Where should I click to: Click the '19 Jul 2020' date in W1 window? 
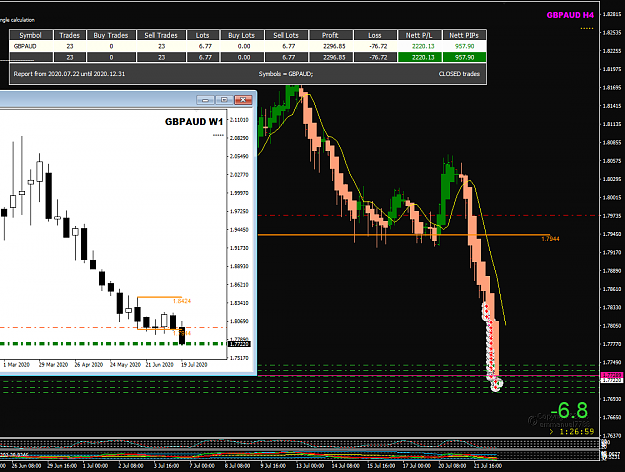point(194,364)
